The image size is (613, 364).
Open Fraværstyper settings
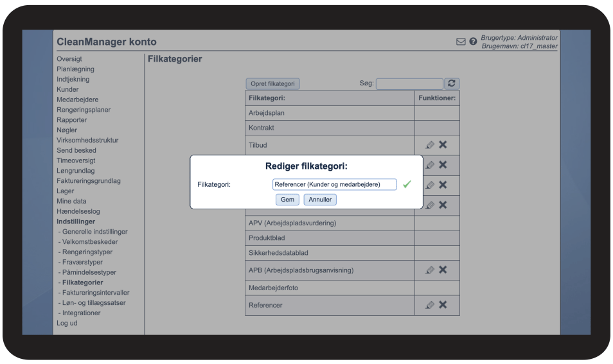pyautogui.click(x=82, y=262)
